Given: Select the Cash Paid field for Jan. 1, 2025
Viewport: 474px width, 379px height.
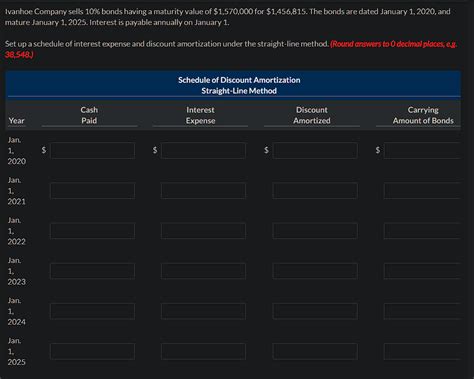Looking at the screenshot, I should pos(93,351).
